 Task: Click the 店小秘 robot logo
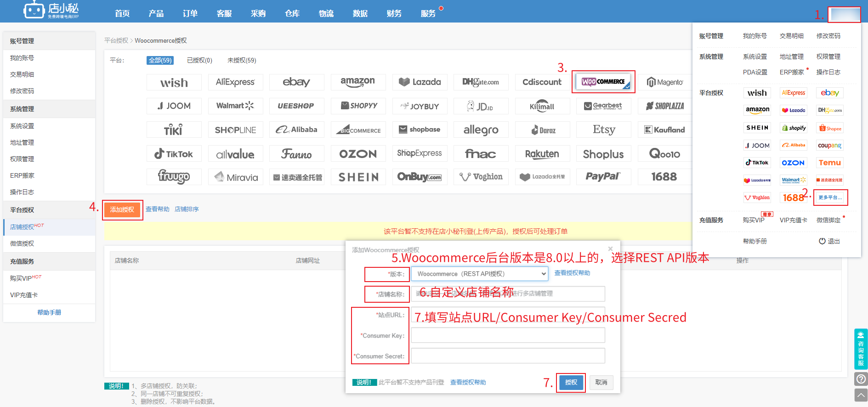(x=51, y=10)
